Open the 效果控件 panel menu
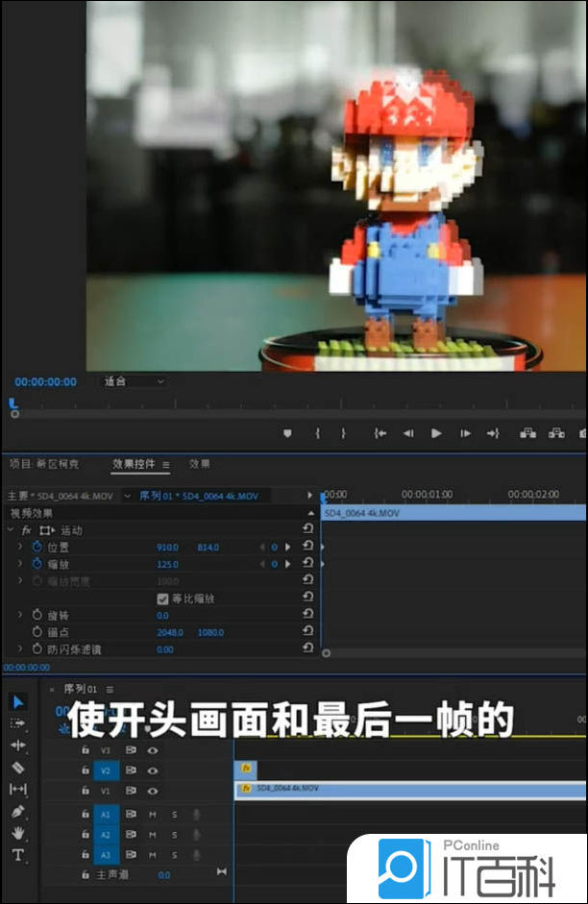Viewport: 588px width, 904px height. pyautogui.click(x=166, y=465)
